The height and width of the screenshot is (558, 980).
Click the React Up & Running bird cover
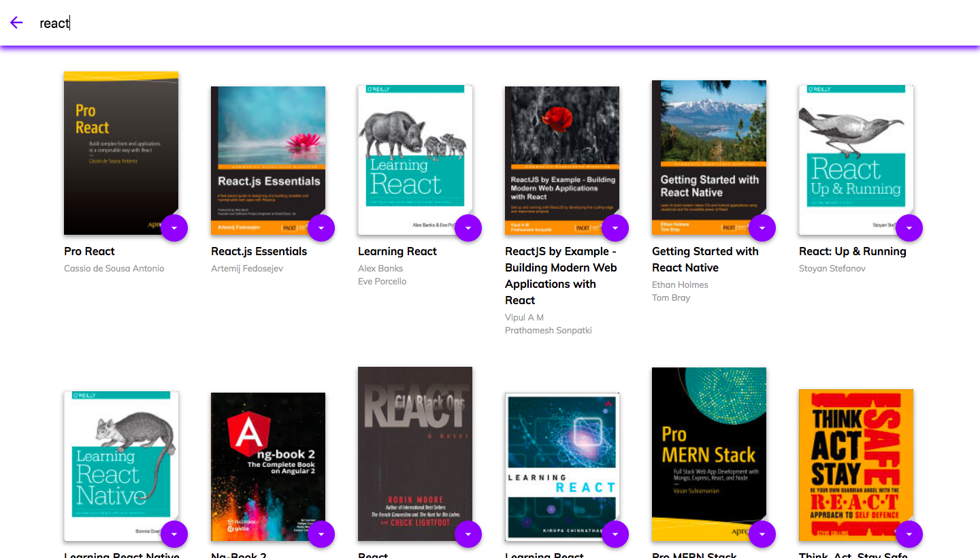[856, 160]
